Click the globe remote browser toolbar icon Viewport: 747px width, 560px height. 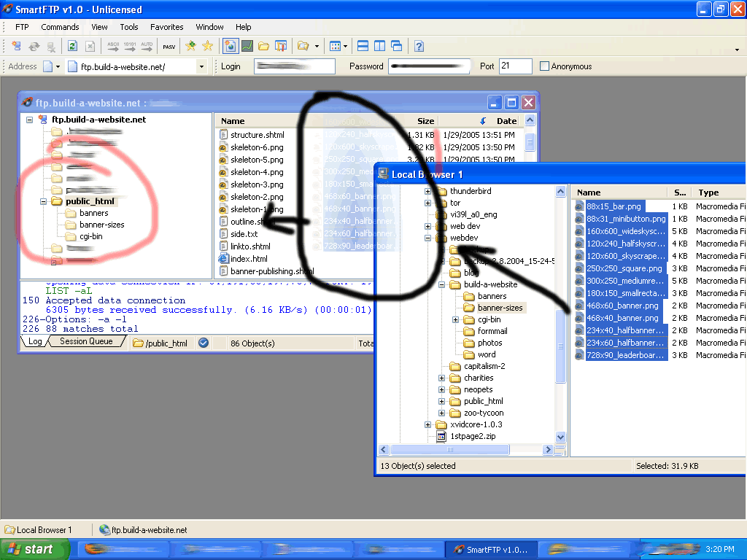231,46
